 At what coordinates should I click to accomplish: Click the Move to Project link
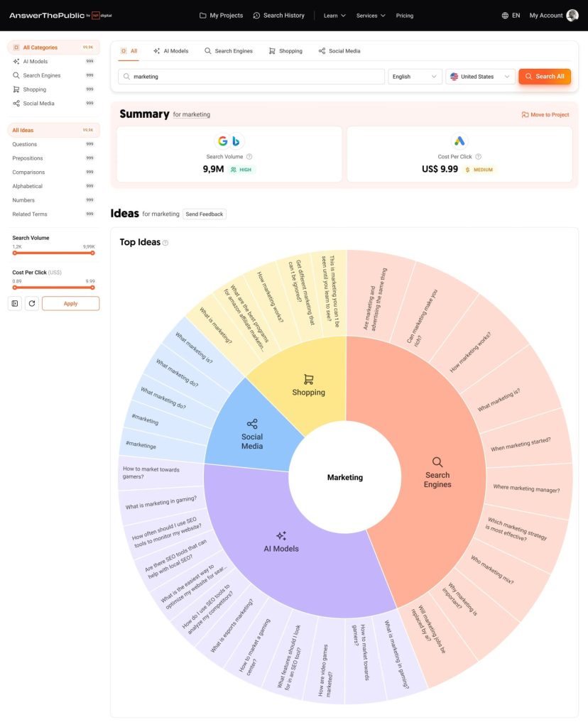[x=545, y=114]
